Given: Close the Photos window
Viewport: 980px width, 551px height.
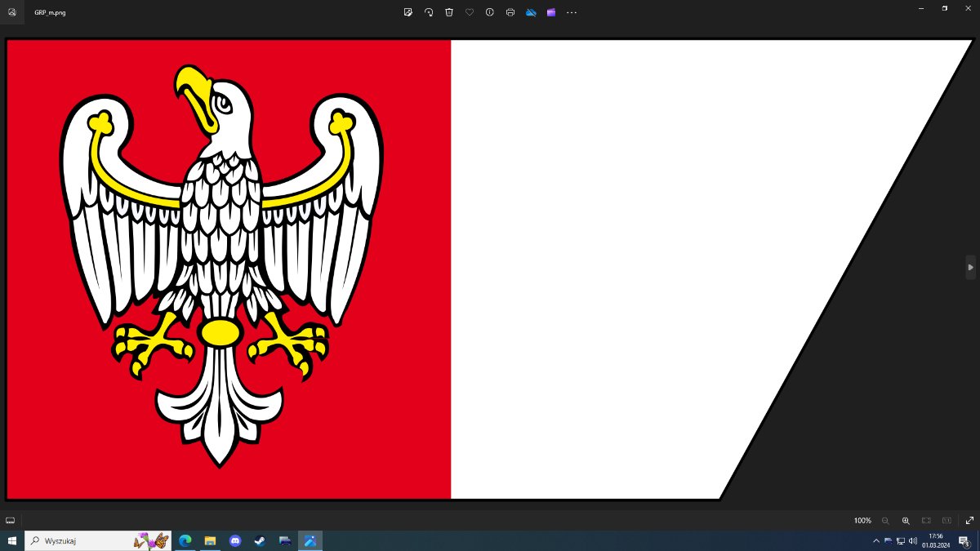Looking at the screenshot, I should pos(969,7).
